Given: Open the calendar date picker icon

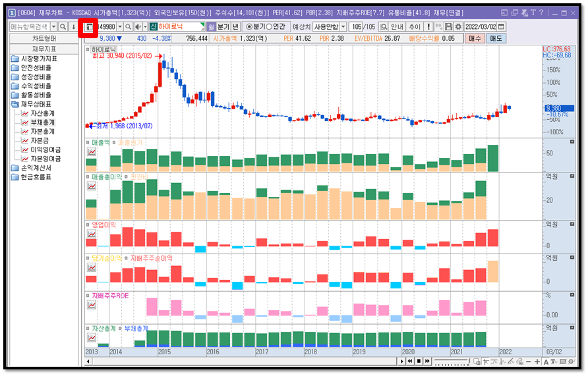Looking at the screenshot, I should click(x=501, y=26).
